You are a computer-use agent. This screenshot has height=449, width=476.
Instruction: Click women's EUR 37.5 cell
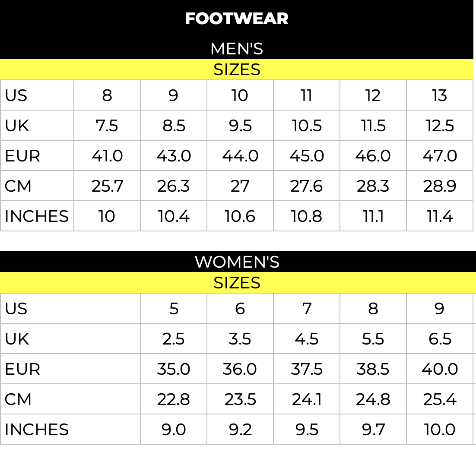[306, 369]
